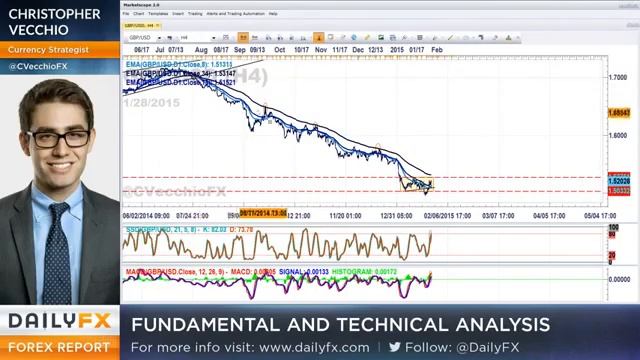The width and height of the screenshot is (640, 360).
Task: Open the Templates menu
Action: point(158,13)
